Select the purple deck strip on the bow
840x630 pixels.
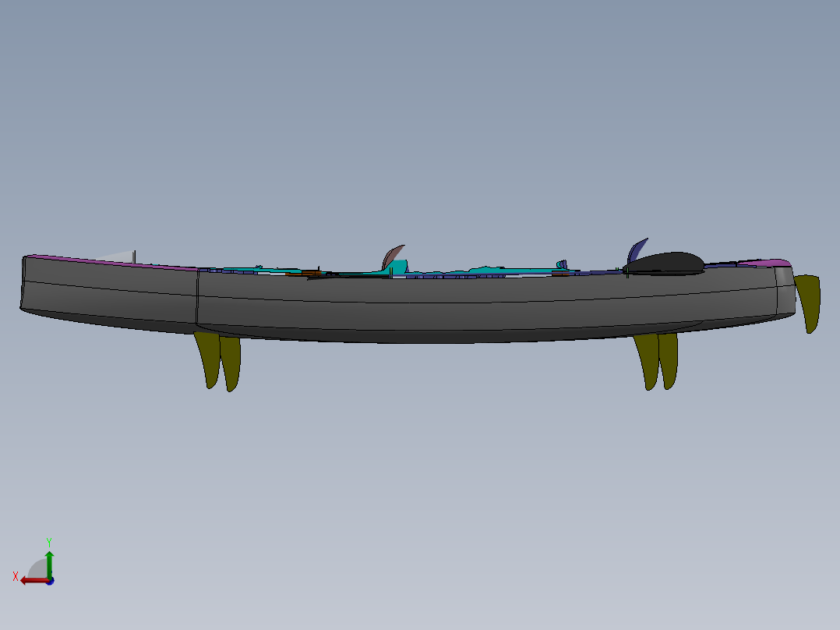(x=112, y=261)
